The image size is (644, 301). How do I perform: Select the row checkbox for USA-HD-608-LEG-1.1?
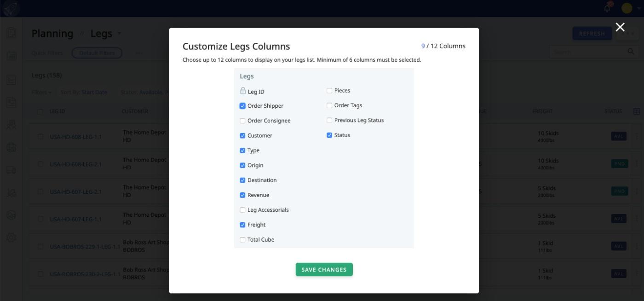point(40,137)
